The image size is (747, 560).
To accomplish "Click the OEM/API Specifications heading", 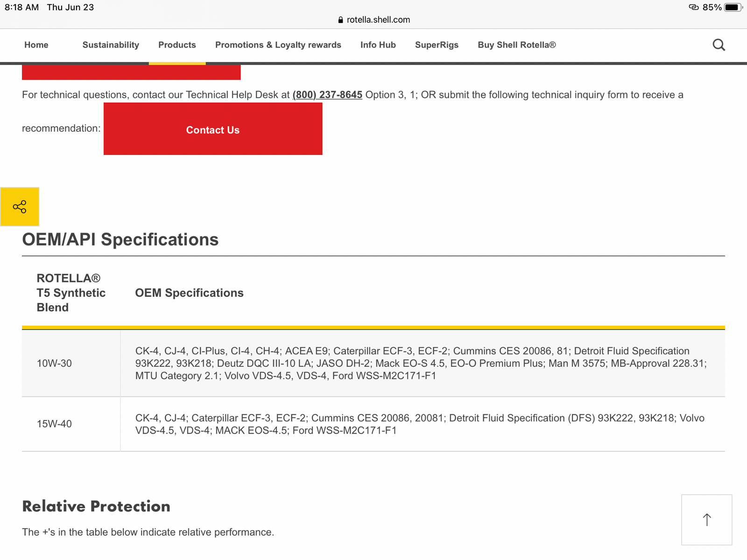I will [120, 239].
